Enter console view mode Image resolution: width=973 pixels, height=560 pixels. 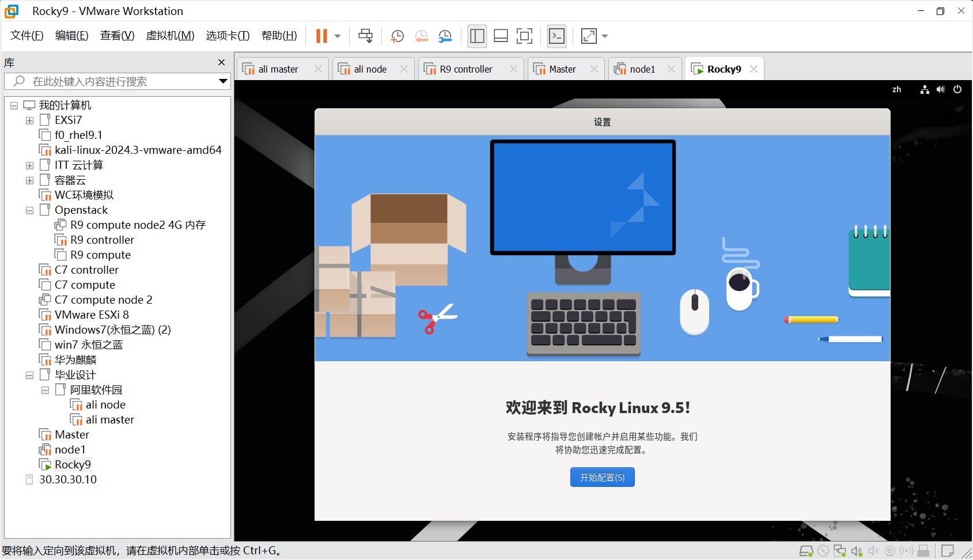556,36
